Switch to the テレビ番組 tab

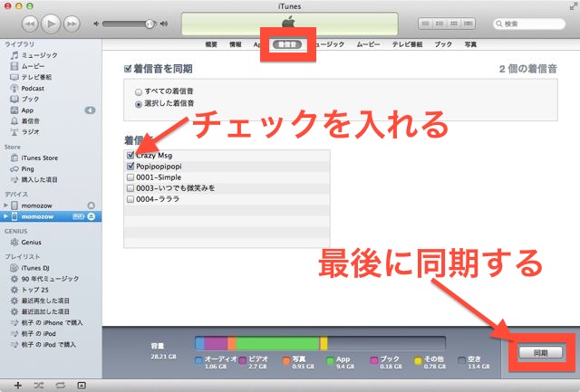point(407,44)
